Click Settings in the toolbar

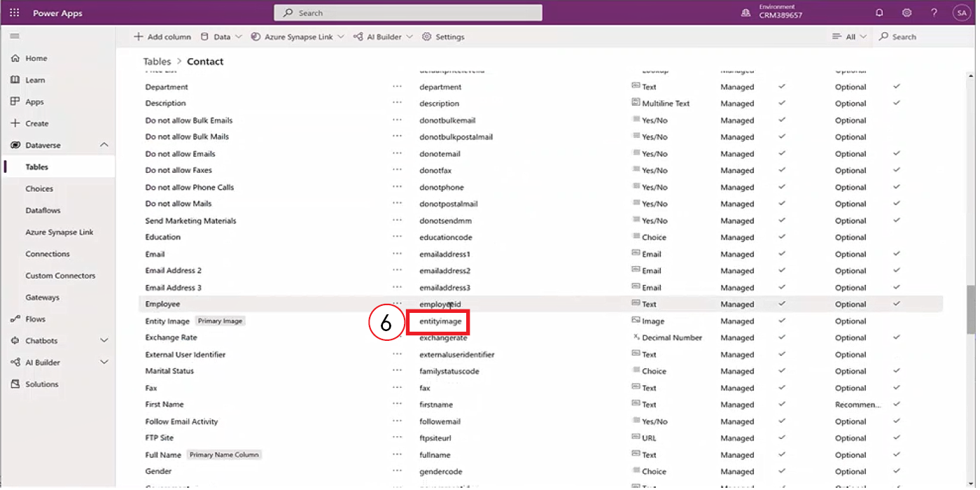click(x=443, y=37)
